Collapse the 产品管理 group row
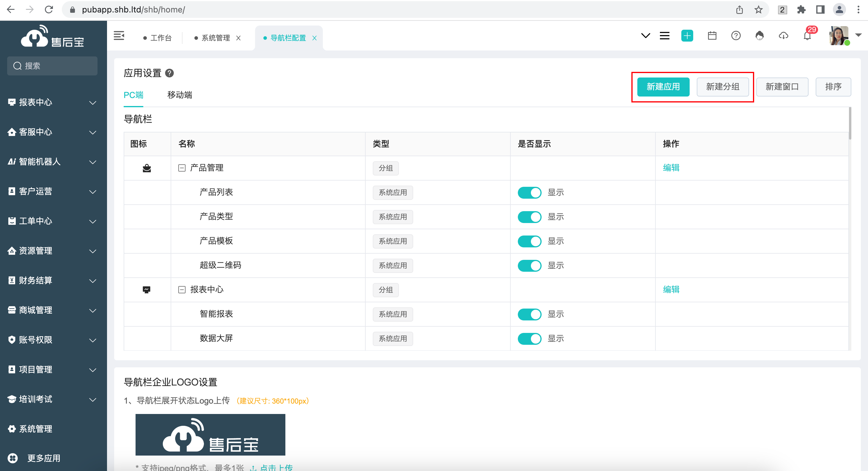 [182, 168]
